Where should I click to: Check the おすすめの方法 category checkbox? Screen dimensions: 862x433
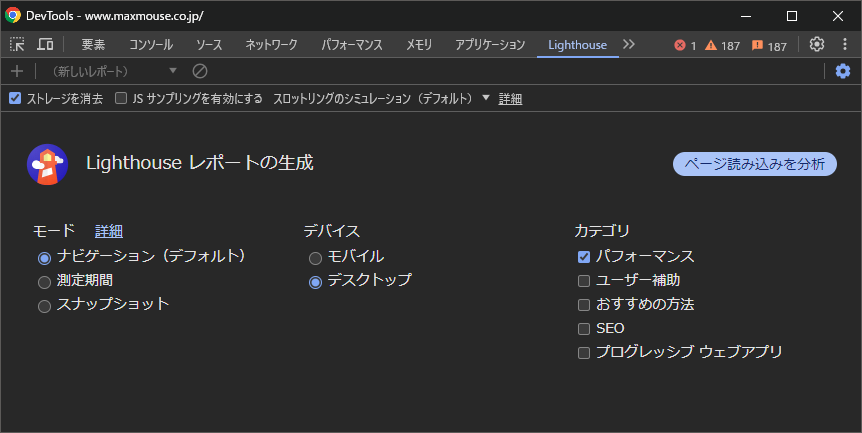point(584,304)
